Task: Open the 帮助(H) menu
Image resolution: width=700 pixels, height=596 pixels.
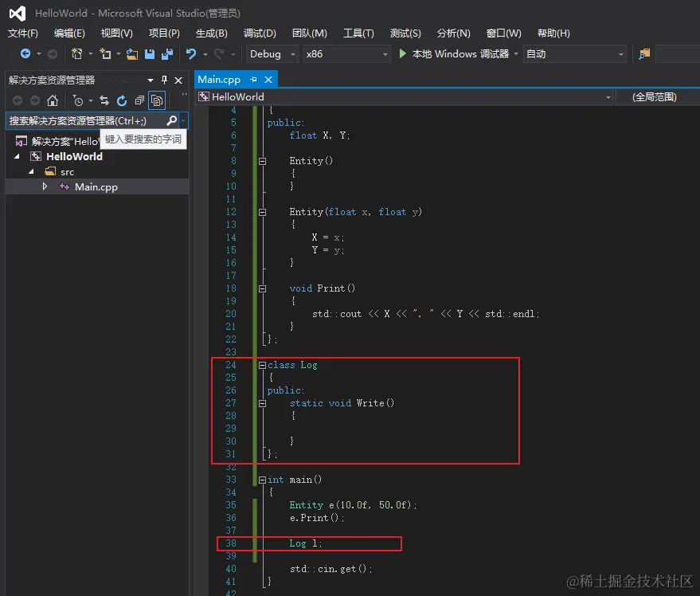Action: tap(553, 33)
